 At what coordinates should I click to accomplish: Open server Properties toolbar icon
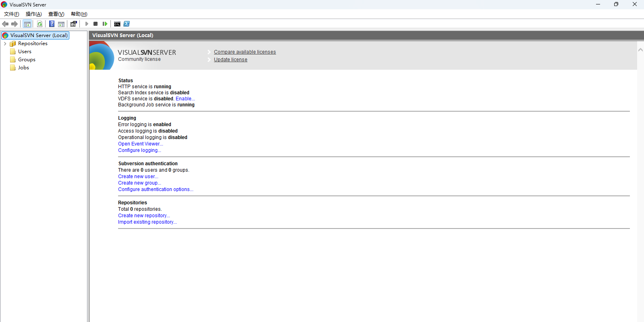pyautogui.click(x=74, y=24)
